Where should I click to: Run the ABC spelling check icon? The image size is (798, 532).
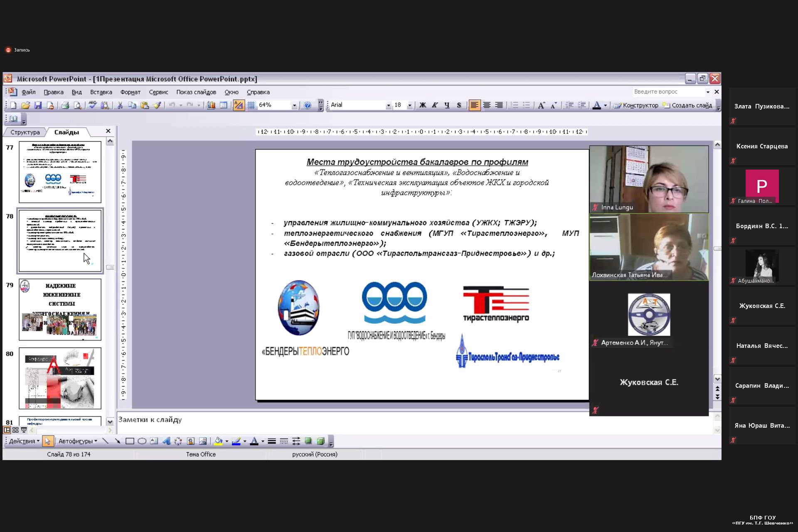pyautogui.click(x=92, y=106)
